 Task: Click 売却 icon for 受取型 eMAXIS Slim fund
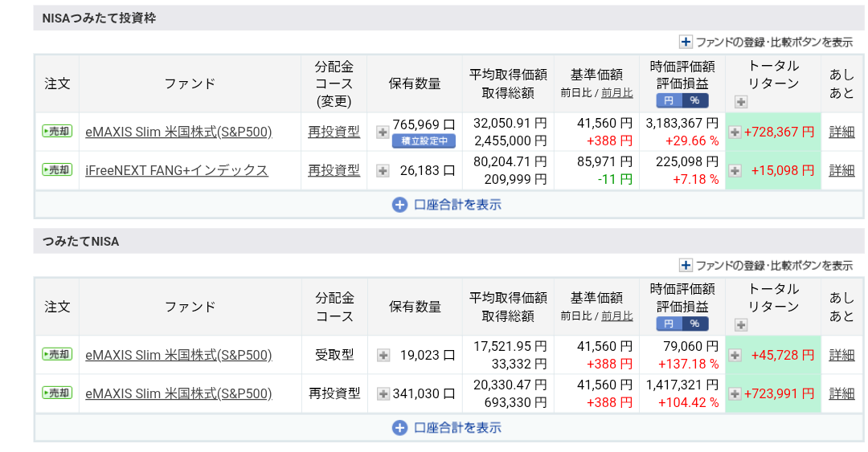coord(57,354)
